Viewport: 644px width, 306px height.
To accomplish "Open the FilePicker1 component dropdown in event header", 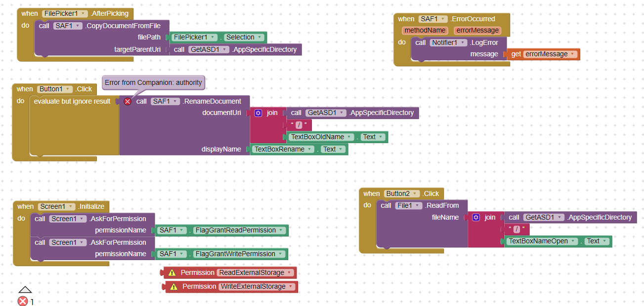I will [83, 14].
